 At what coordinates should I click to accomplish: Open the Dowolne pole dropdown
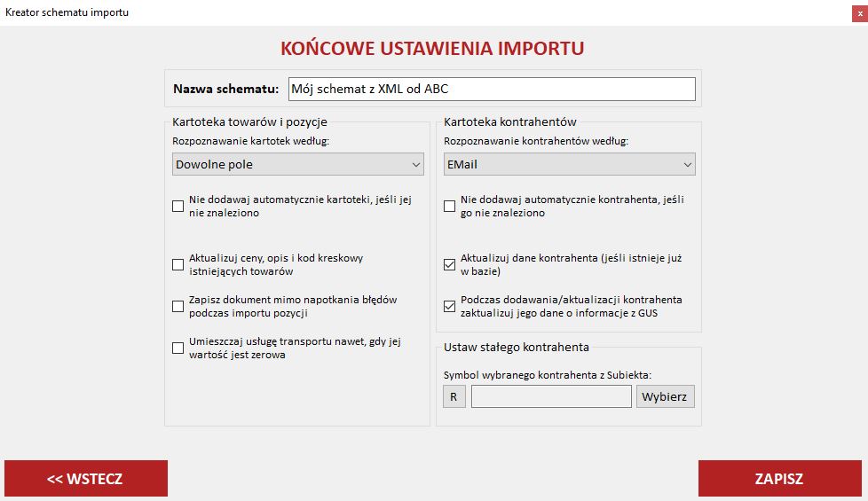[x=298, y=165]
